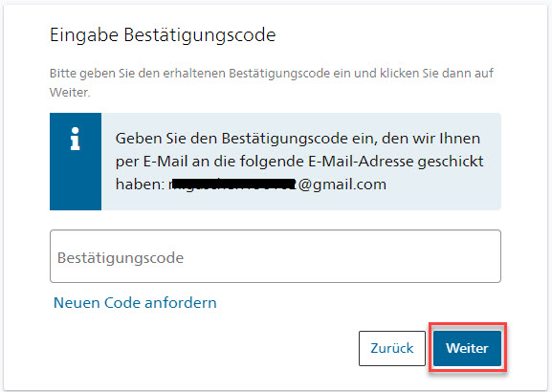Click the 'Geben Sie den Bestätigungscode ein' info line
Screen dimensions: 552x392
[298, 139]
